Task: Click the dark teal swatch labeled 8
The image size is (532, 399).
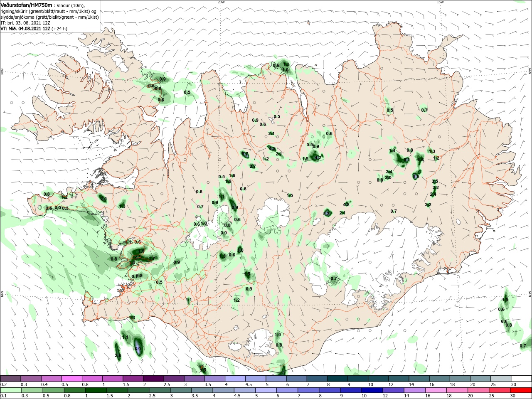Action: [337, 379]
